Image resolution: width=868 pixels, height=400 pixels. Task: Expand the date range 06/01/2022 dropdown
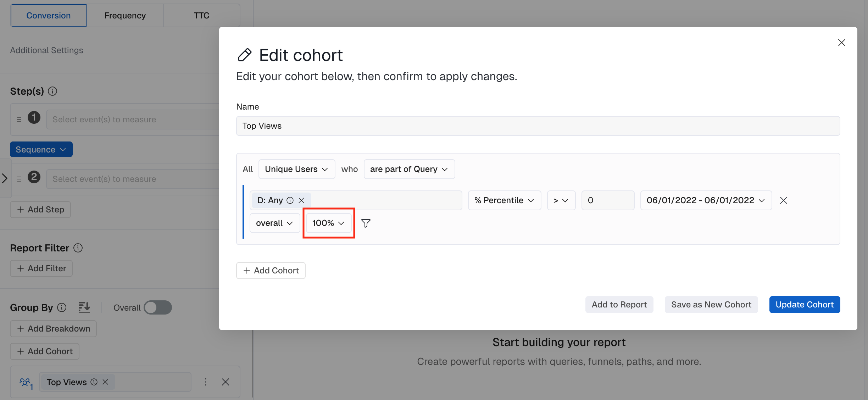(x=706, y=200)
